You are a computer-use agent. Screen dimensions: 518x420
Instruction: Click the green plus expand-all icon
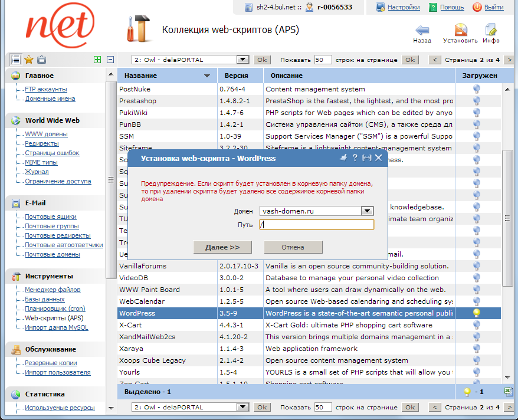(x=97, y=60)
